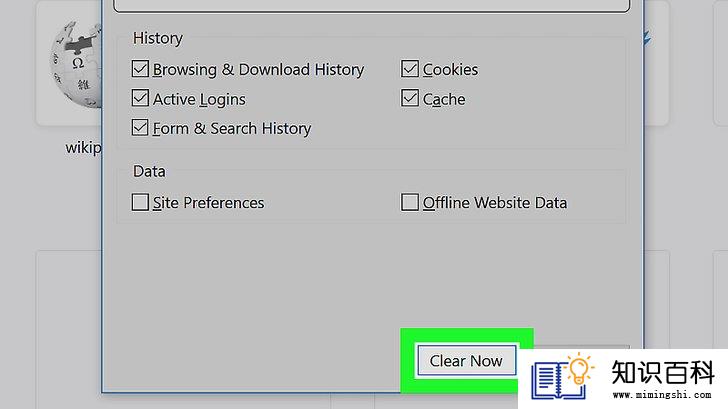Click the Clear Now button
Viewport: 728px width, 409px height.
467,360
